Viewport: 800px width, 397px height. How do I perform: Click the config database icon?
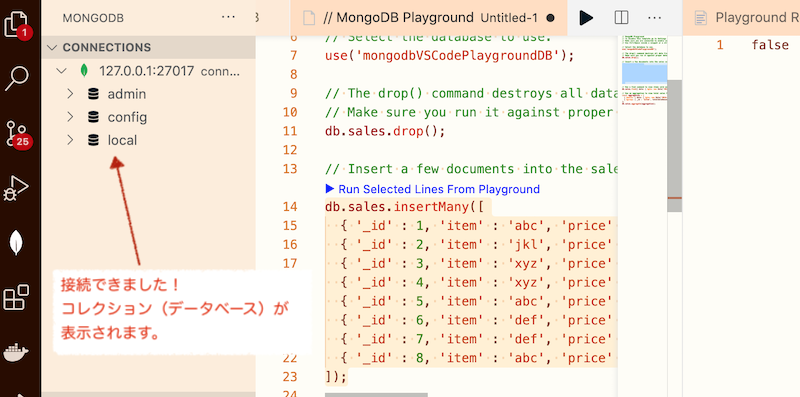coord(93,117)
